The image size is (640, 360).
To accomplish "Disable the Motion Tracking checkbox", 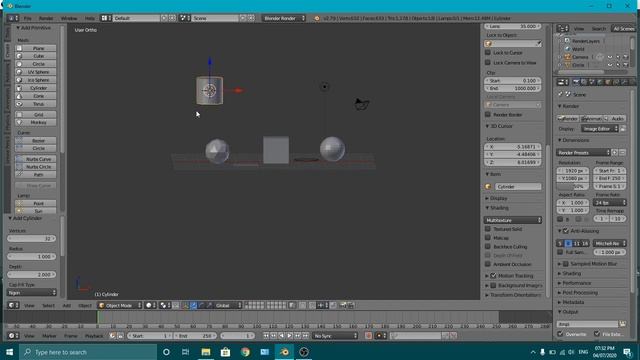I will [493, 276].
